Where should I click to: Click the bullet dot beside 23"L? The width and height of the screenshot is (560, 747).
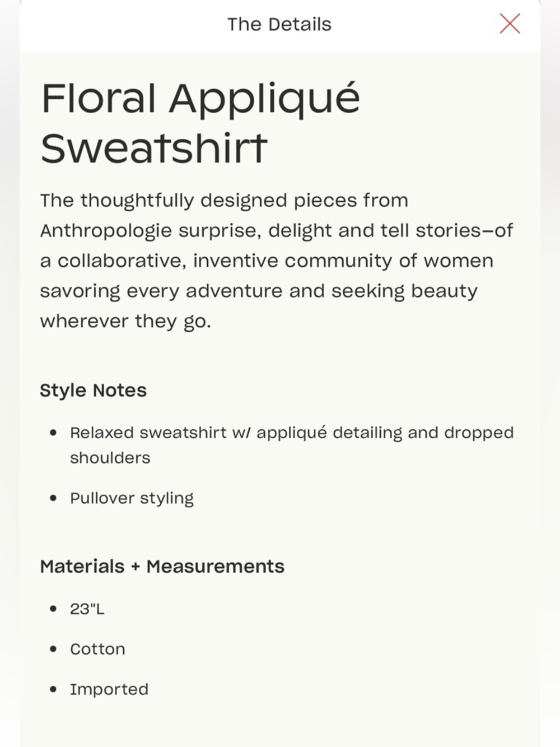(53, 609)
